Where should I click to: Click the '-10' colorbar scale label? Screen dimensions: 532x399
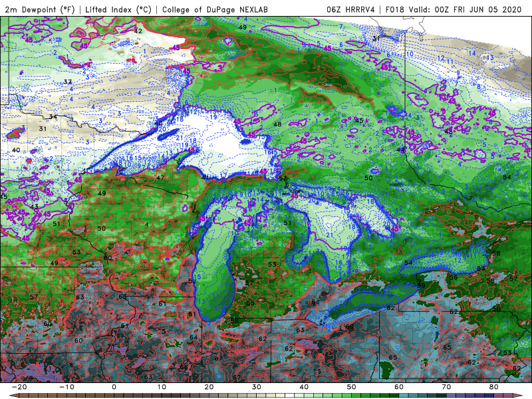tap(66, 387)
